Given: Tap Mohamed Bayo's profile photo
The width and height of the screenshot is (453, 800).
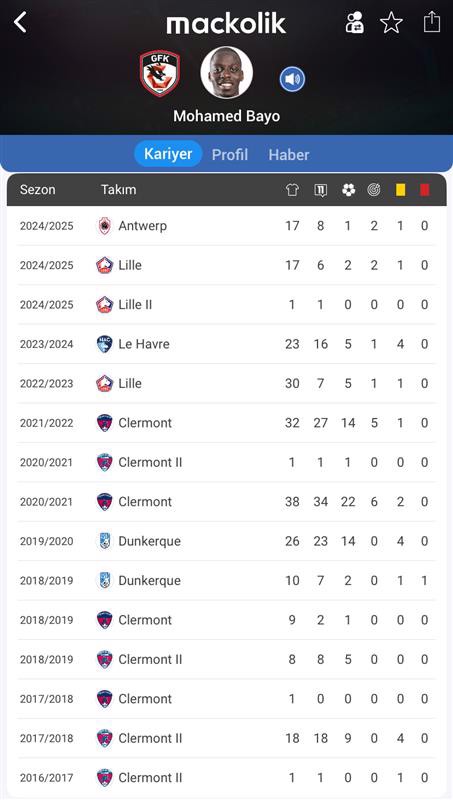Looking at the screenshot, I should (x=226, y=72).
